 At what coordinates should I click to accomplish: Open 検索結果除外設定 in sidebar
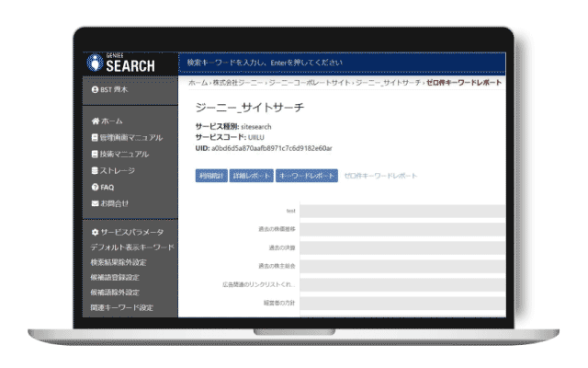(119, 262)
